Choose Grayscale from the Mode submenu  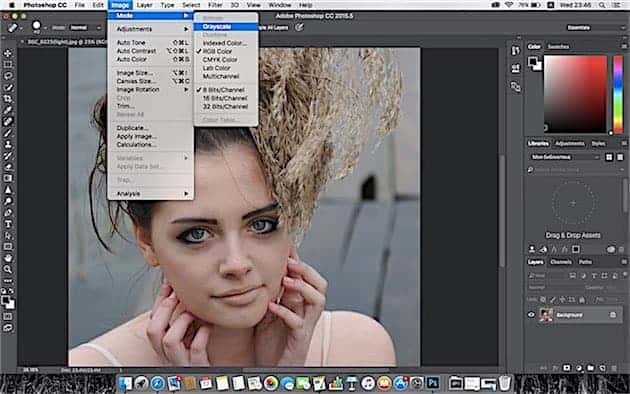(226, 27)
